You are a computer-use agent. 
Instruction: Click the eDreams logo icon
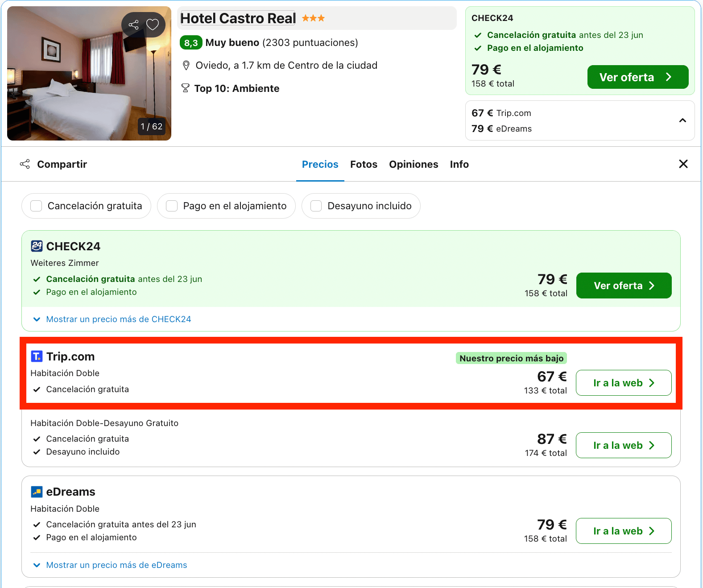pyautogui.click(x=37, y=492)
